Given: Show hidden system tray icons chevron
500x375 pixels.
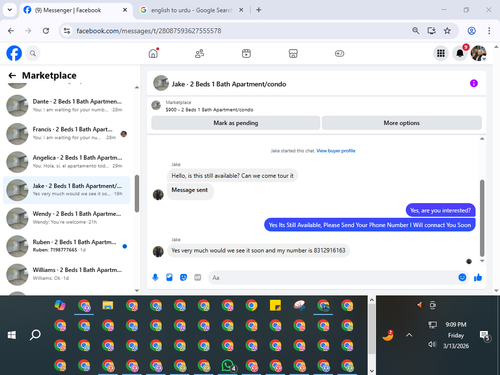Looking at the screenshot, I should 409,335.
